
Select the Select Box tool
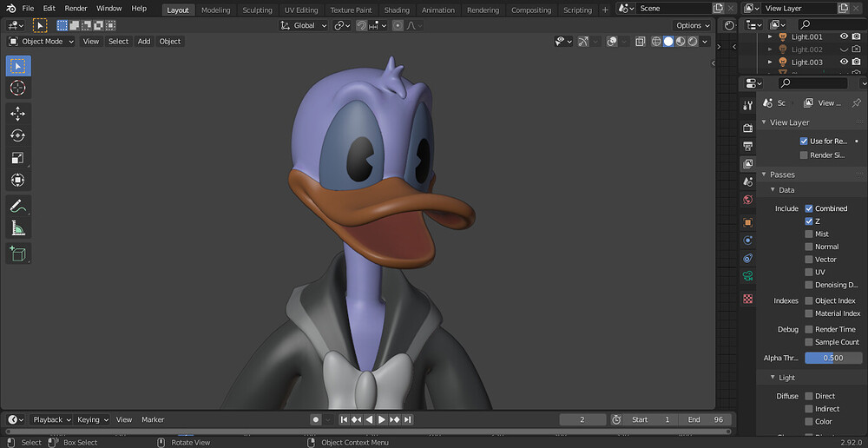(x=18, y=66)
